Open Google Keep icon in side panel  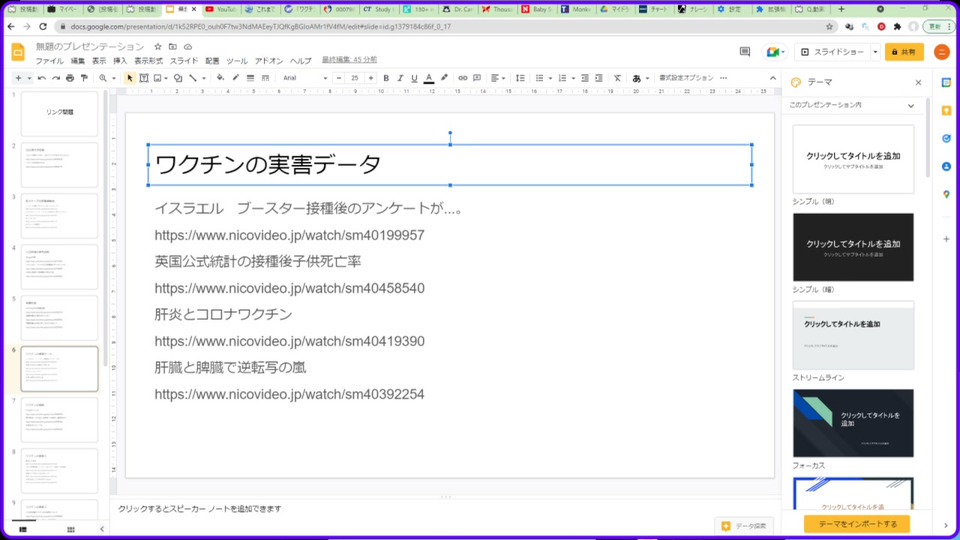pyautogui.click(x=947, y=111)
